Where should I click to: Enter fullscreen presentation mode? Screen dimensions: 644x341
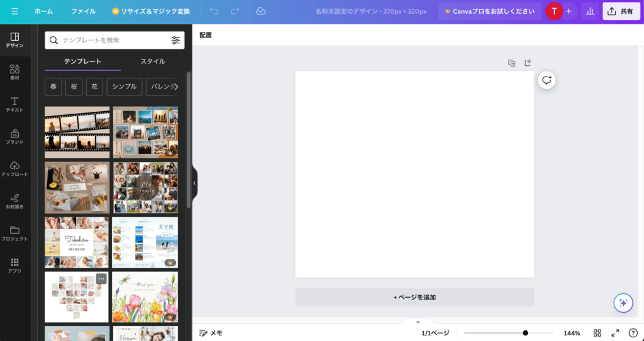coord(615,333)
